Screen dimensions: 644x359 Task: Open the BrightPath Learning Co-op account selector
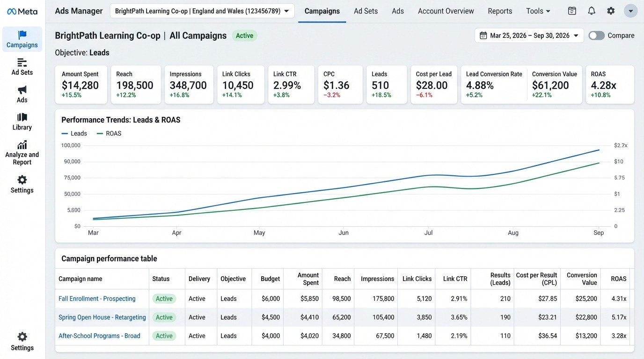(202, 11)
